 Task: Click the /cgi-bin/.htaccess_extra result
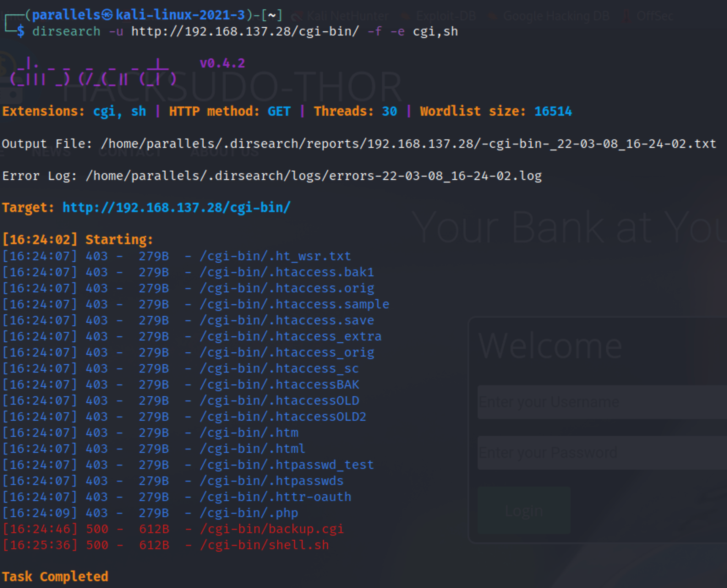click(290, 336)
